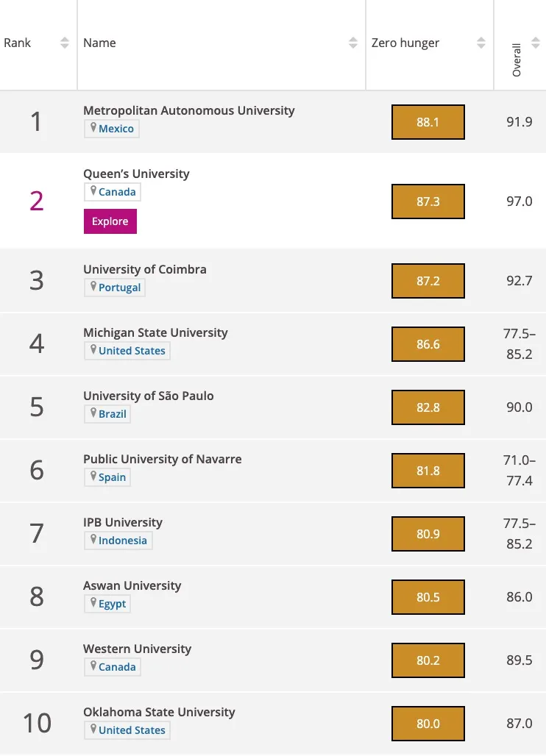This screenshot has width=546, height=756.
Task: Sort by Zero hunger score arrows
Action: [481, 43]
